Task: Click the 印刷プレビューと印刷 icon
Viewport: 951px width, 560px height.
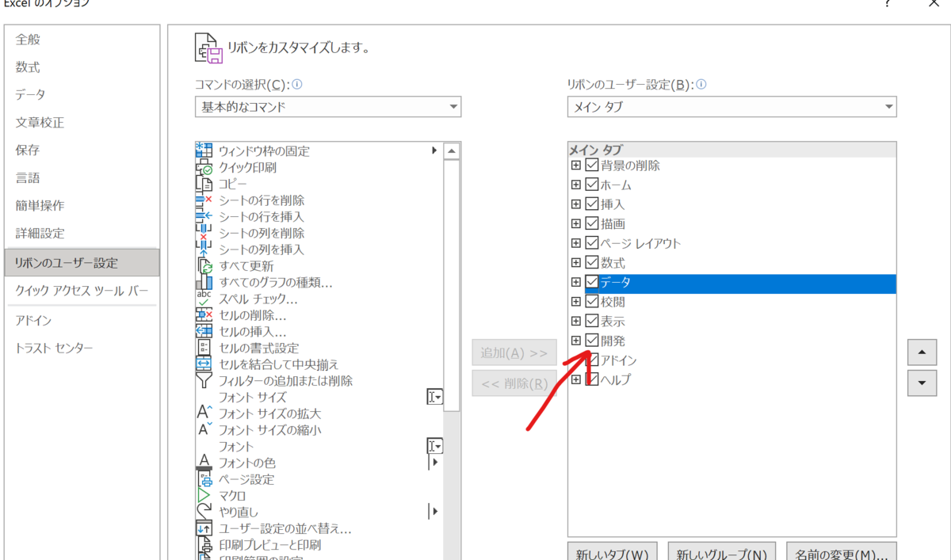Action: click(204, 545)
